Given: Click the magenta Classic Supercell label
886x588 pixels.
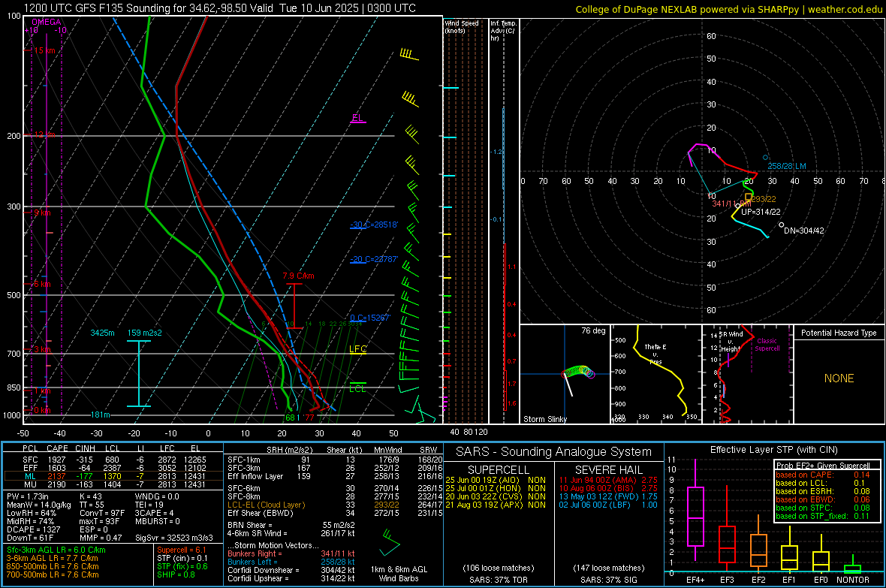Looking at the screenshot, I should pyautogui.click(x=767, y=345).
